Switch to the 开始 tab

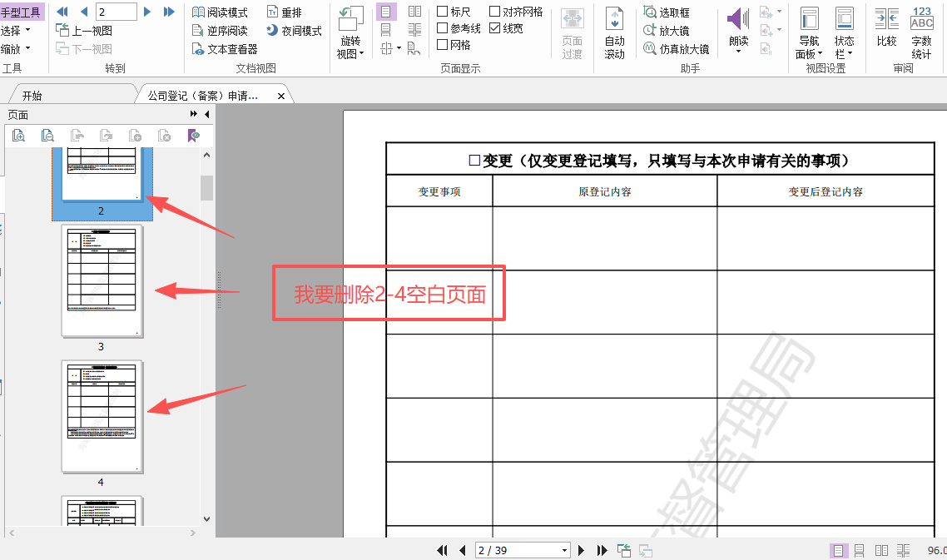click(x=32, y=96)
